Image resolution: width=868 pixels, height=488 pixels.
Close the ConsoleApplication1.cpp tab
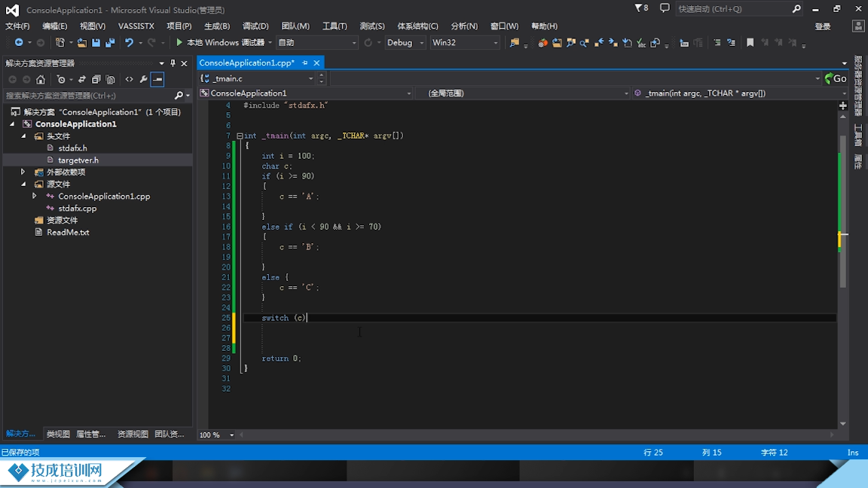coord(316,63)
